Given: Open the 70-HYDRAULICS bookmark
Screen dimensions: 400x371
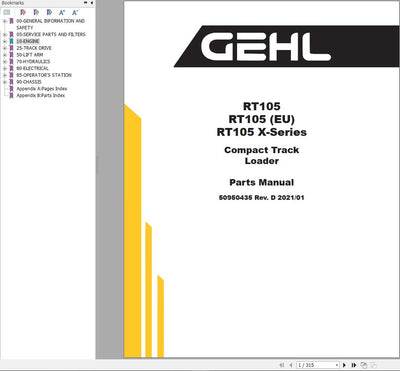Looking at the screenshot, I should [33, 62].
